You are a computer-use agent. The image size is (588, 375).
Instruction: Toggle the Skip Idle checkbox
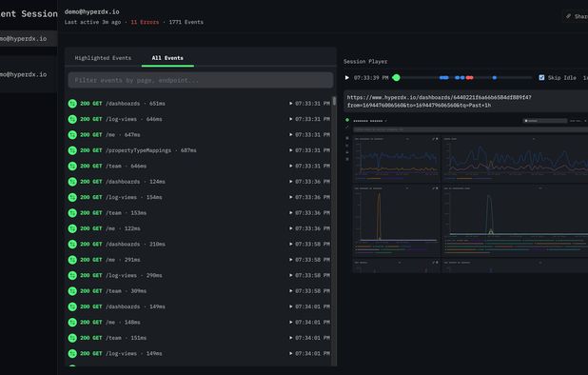(x=541, y=78)
